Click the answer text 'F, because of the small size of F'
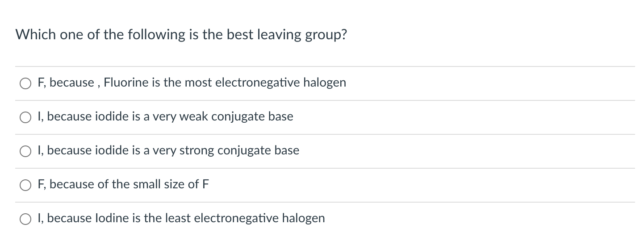The height and width of the screenshot is (249, 644). click(x=123, y=185)
